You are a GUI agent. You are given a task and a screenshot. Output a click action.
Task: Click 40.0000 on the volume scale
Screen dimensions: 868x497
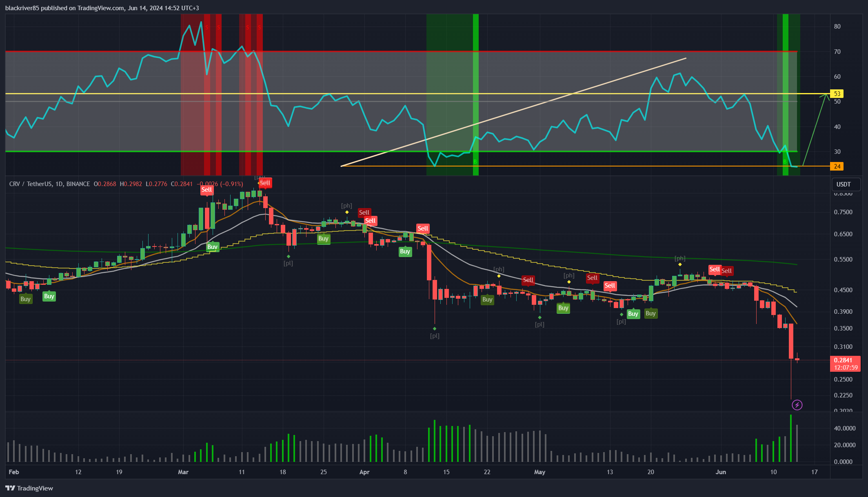click(845, 428)
